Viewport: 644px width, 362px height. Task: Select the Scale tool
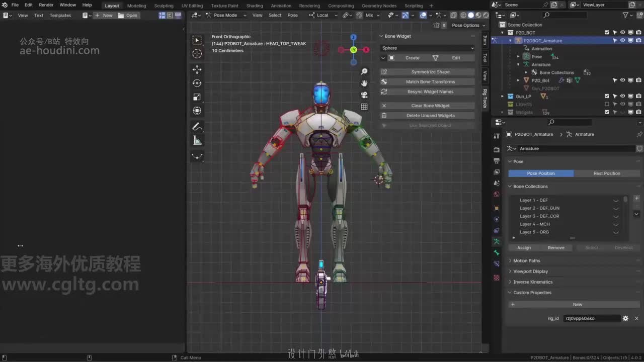197,97
